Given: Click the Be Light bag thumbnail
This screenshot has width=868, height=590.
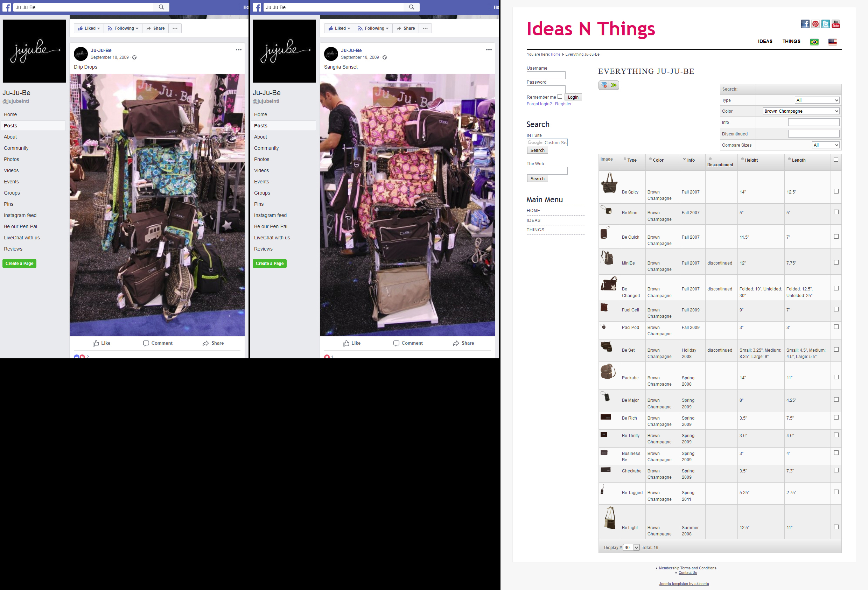Looking at the screenshot, I should (610, 518).
